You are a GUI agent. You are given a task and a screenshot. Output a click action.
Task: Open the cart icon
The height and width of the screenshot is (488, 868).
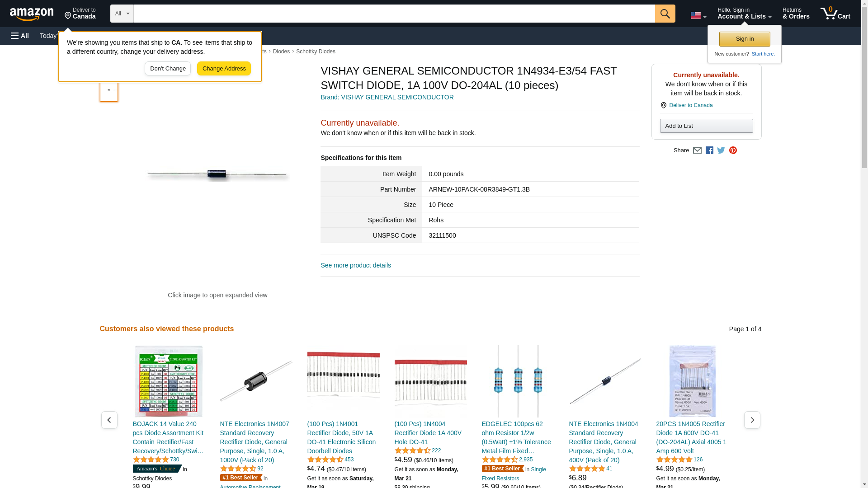[835, 14]
